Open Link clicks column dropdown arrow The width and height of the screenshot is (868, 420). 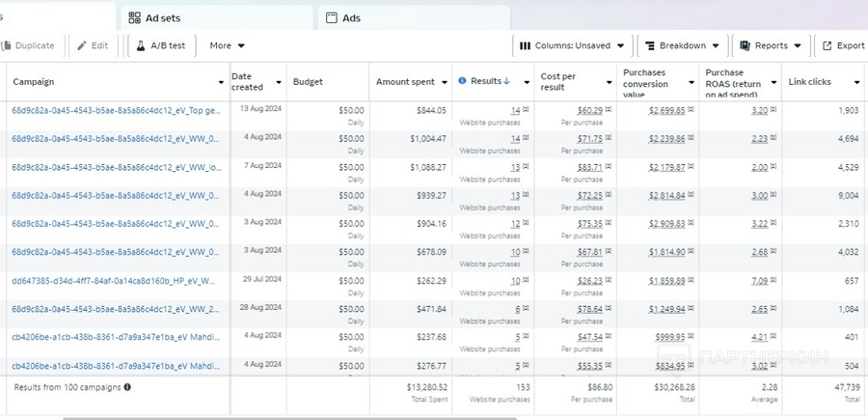(x=857, y=82)
